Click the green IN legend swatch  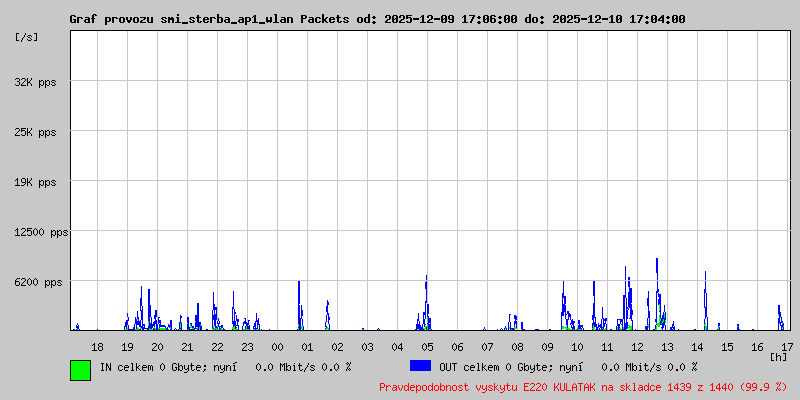tap(81, 370)
